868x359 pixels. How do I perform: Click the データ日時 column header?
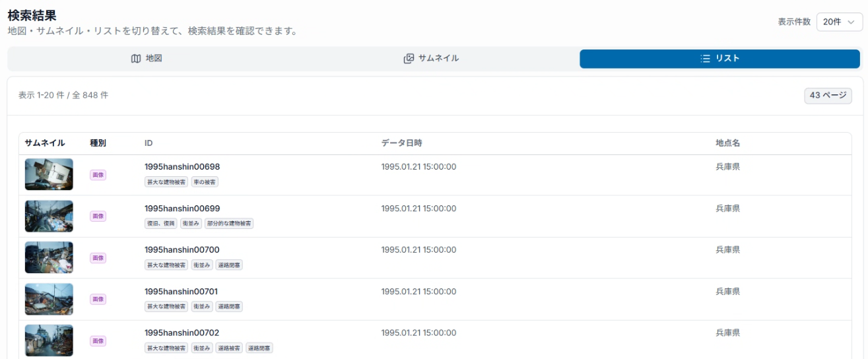click(401, 143)
